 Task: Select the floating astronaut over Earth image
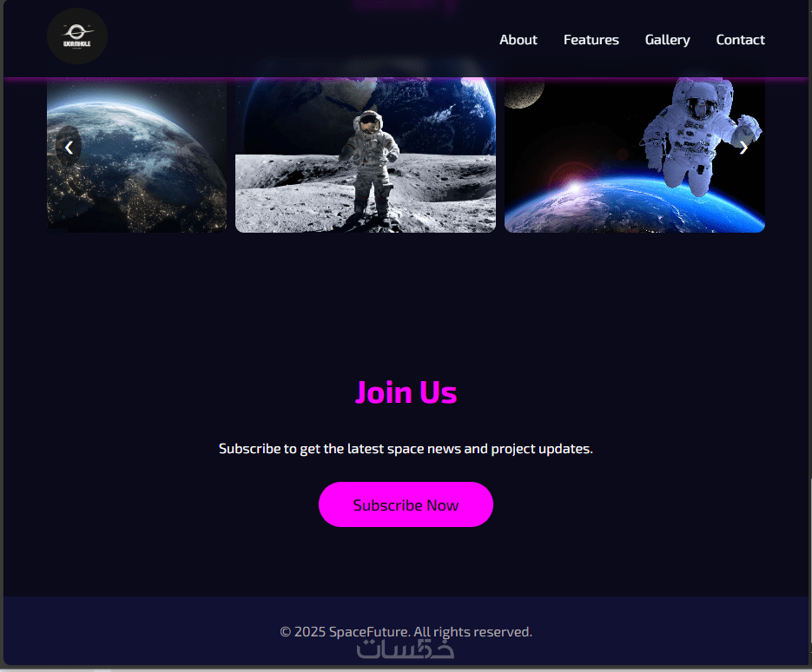(x=634, y=155)
